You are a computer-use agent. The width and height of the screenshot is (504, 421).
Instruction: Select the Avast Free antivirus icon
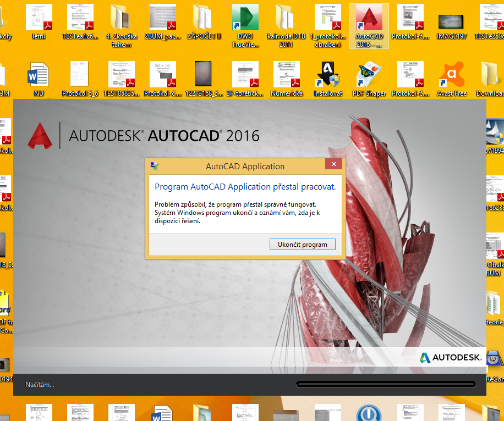tap(451, 75)
